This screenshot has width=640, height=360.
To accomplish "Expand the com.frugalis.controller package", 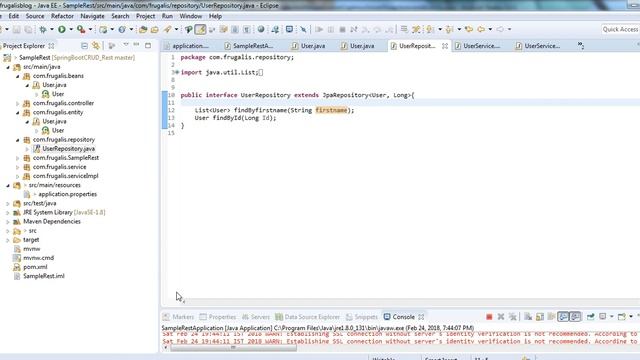I will (x=18, y=103).
